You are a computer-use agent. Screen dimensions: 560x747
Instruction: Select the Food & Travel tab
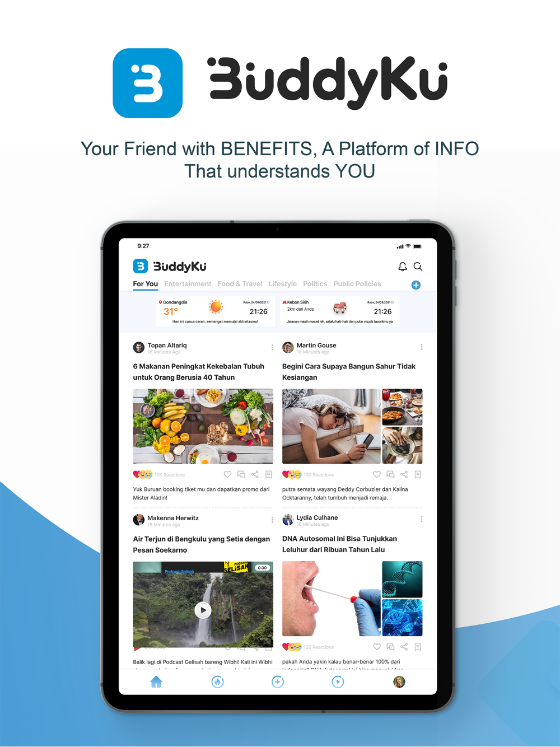(240, 284)
